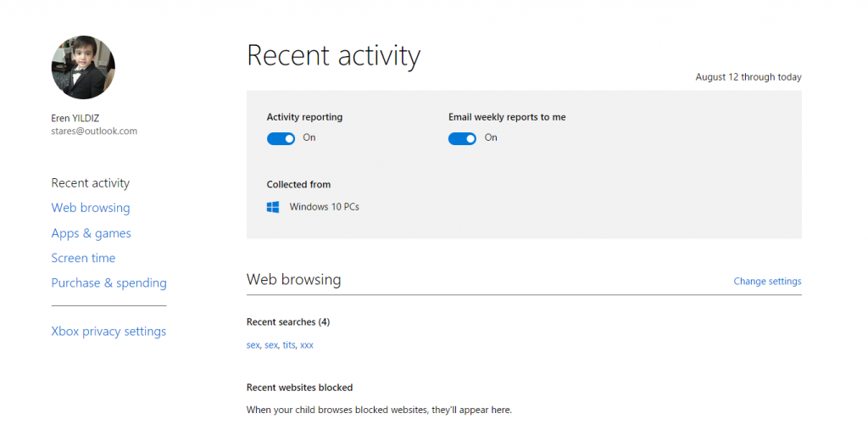The width and height of the screenshot is (868, 436).
Task: Click the 'Web browsing' section heading
Action: point(293,279)
